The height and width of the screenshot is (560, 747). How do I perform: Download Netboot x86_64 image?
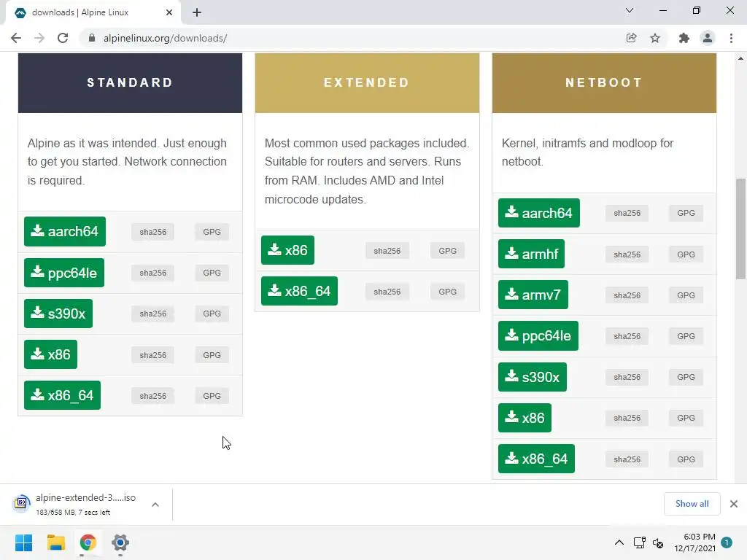tap(536, 459)
